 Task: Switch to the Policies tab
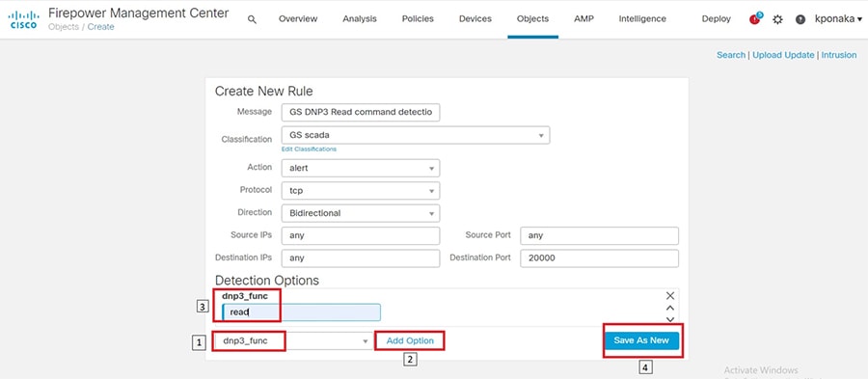[x=418, y=19]
